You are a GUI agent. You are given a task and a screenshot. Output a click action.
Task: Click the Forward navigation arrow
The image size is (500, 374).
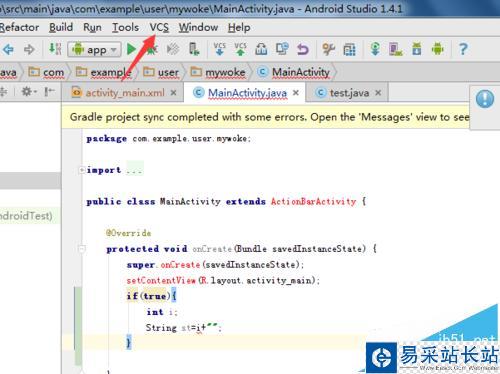point(29,49)
